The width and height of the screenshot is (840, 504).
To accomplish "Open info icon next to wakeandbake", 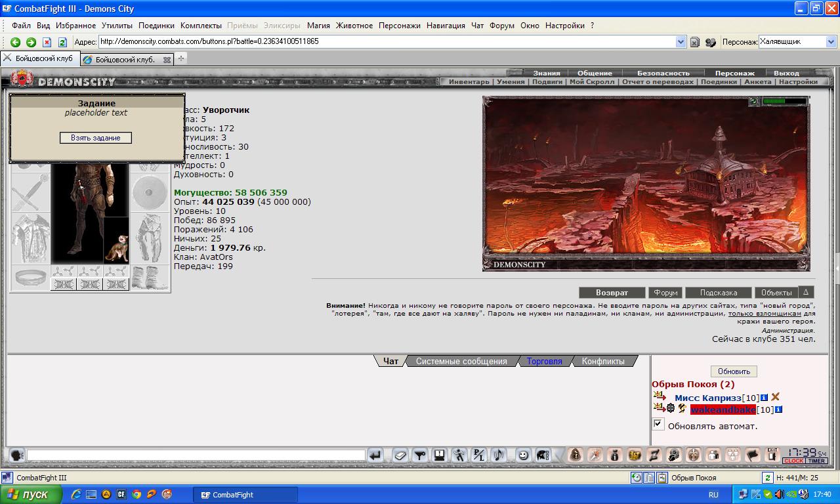I will (x=778, y=409).
